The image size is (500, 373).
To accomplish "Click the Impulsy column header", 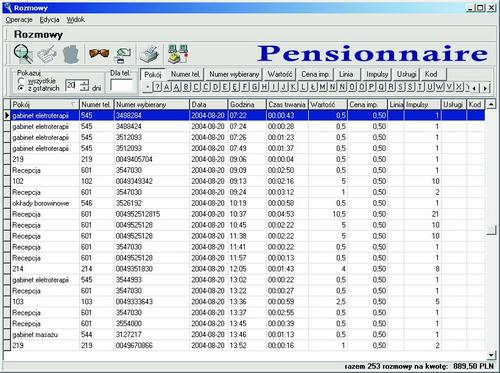I will point(423,105).
